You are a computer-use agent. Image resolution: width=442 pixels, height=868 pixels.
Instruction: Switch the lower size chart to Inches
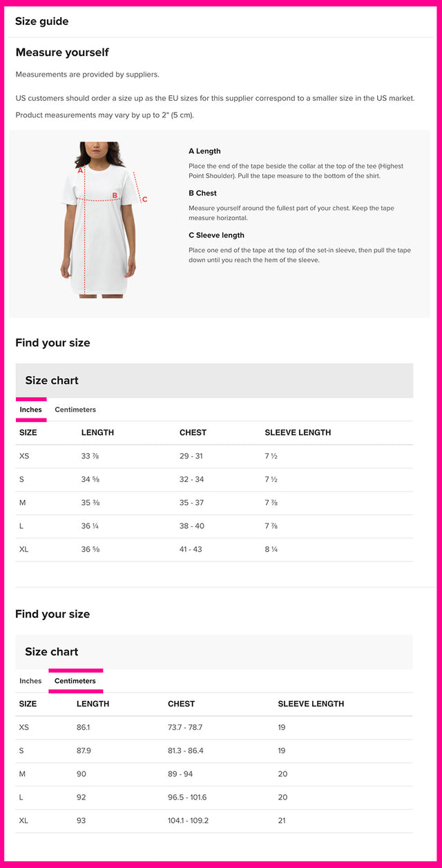click(30, 681)
